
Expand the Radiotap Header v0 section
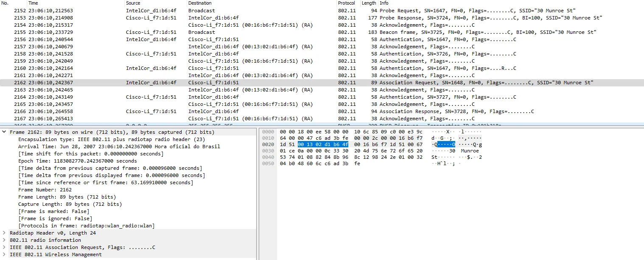4,233
